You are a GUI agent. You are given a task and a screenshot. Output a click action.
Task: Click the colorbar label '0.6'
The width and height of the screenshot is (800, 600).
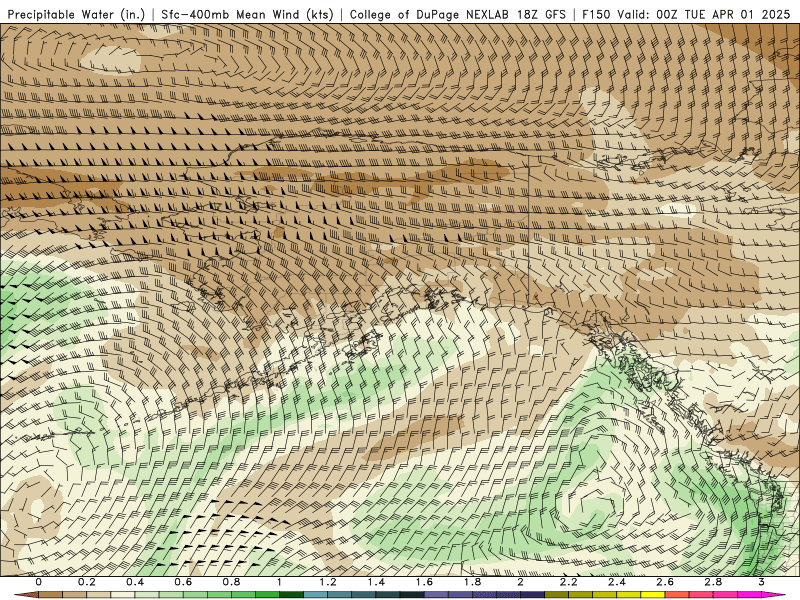click(x=183, y=582)
